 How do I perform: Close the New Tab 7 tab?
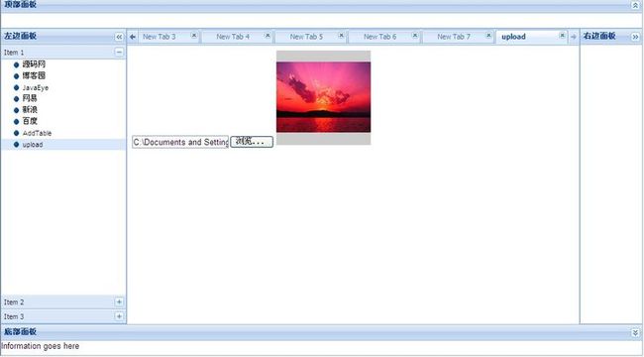[488, 36]
